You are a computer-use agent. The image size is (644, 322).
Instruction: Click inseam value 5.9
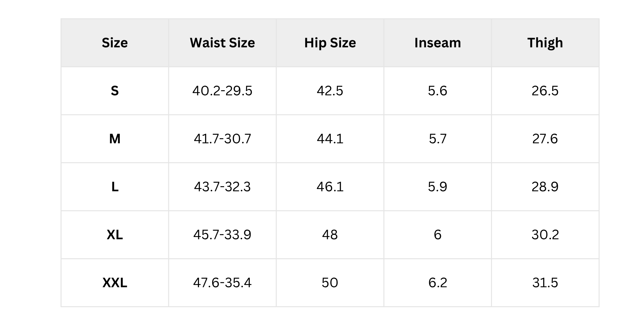pos(438,187)
